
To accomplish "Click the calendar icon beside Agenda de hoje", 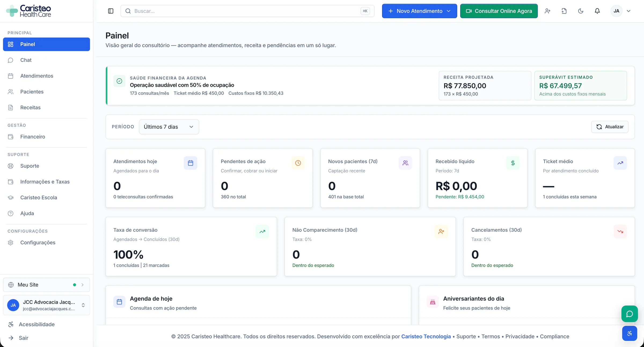I will point(119,302).
